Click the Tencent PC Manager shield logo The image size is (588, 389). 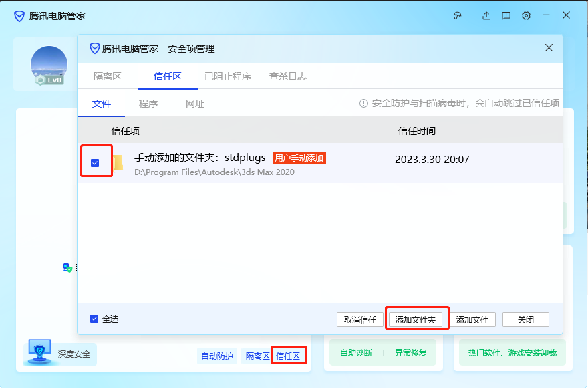[19, 16]
